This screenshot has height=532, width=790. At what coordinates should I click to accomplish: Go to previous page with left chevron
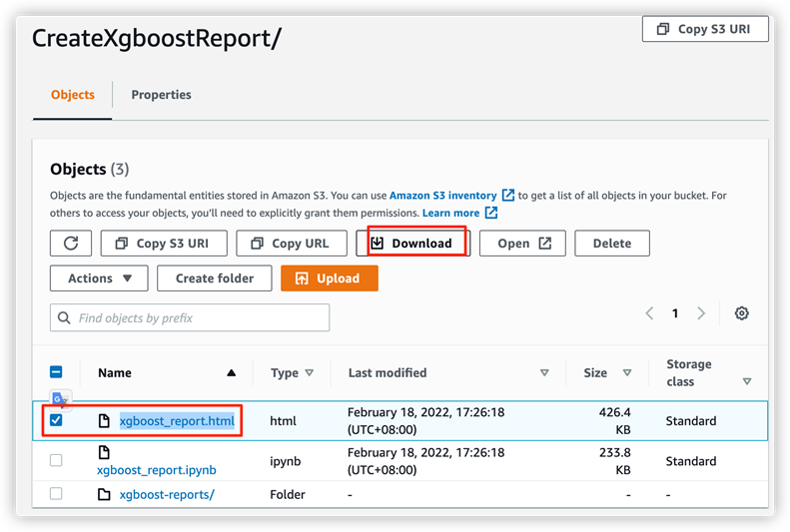(x=649, y=313)
